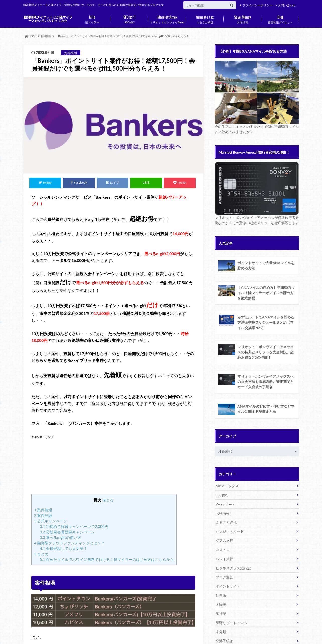Click the blog title logo text
322x644 pixels.
pos(48,19)
